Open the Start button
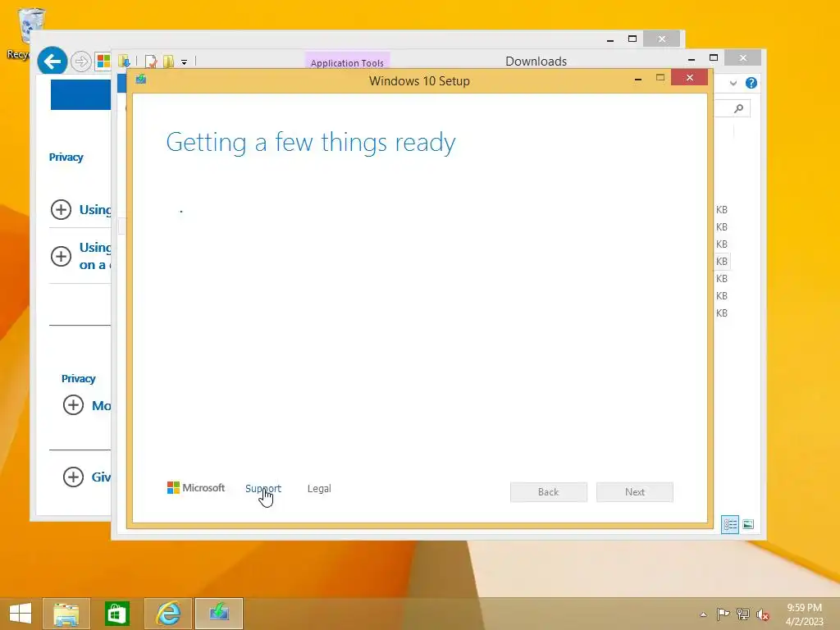The height and width of the screenshot is (630, 840). point(21,614)
